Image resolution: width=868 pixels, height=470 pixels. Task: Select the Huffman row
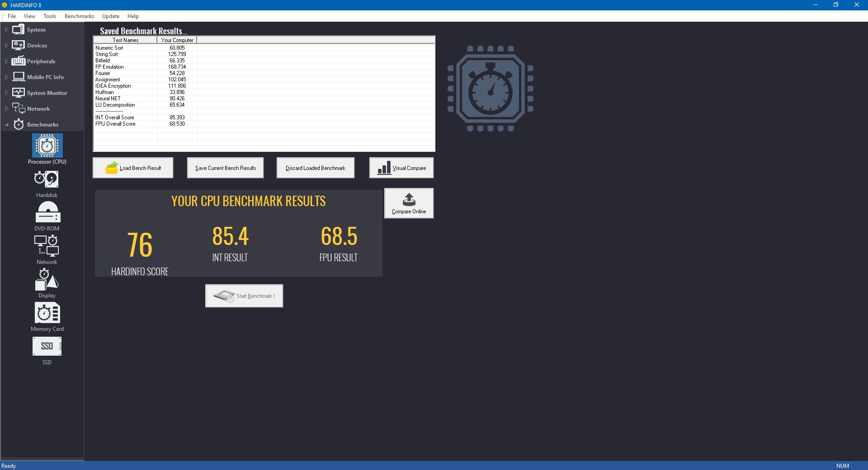[264, 92]
